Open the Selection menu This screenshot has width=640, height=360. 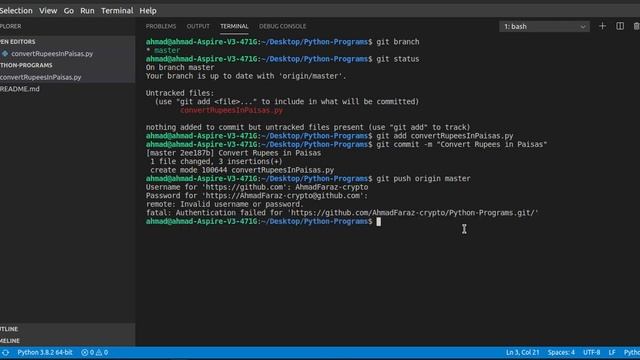(16, 11)
